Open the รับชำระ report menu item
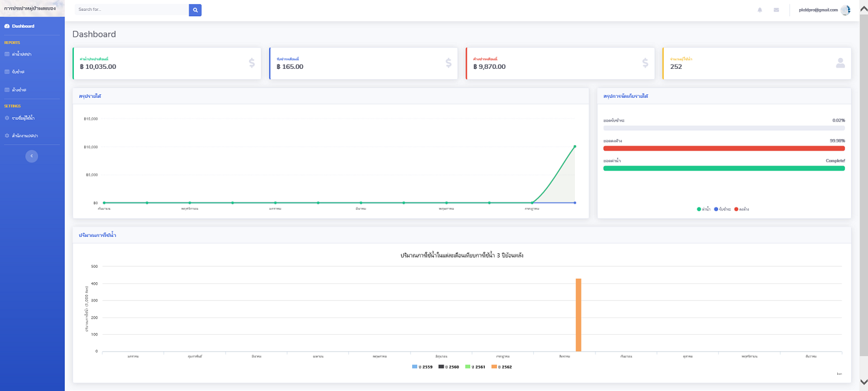 click(18, 72)
